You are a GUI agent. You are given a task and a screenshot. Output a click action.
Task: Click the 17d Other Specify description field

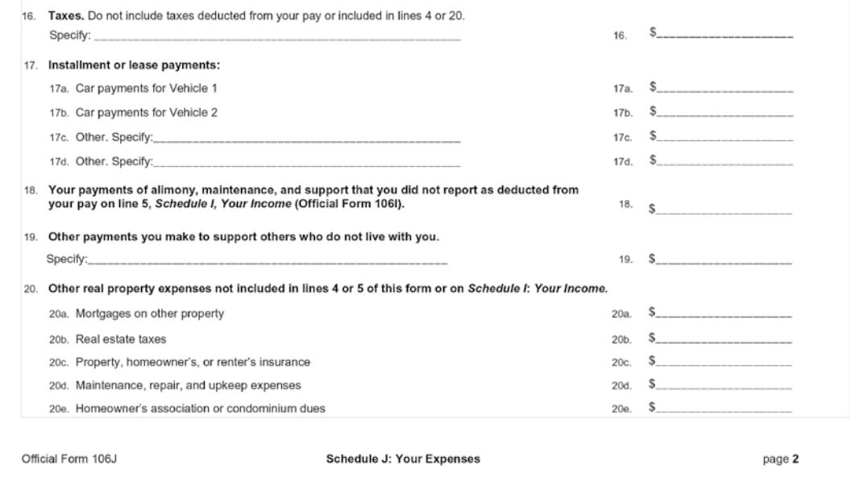click(x=307, y=160)
